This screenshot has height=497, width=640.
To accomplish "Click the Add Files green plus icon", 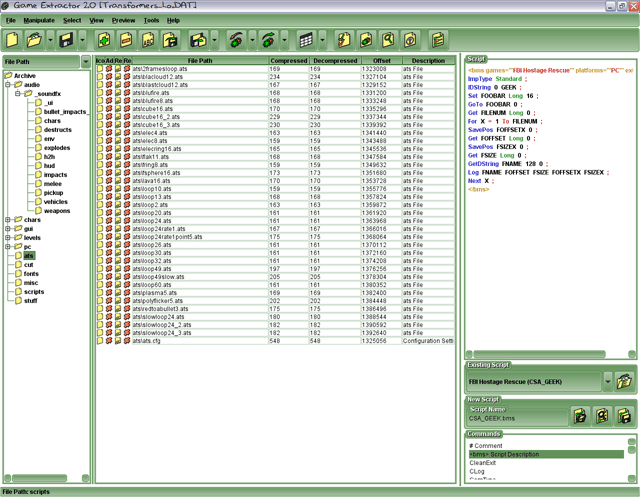I will (x=104, y=40).
